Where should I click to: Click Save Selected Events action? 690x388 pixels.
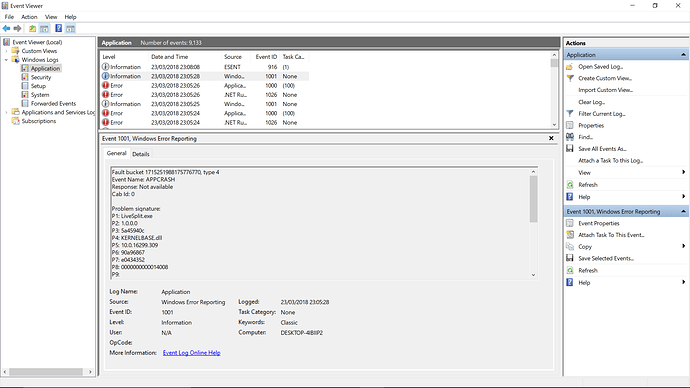click(x=606, y=259)
